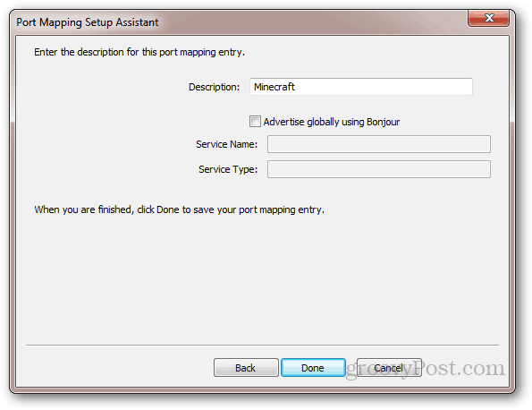Click the 'Service Name:' label
The image size is (532, 410).
[226, 144]
